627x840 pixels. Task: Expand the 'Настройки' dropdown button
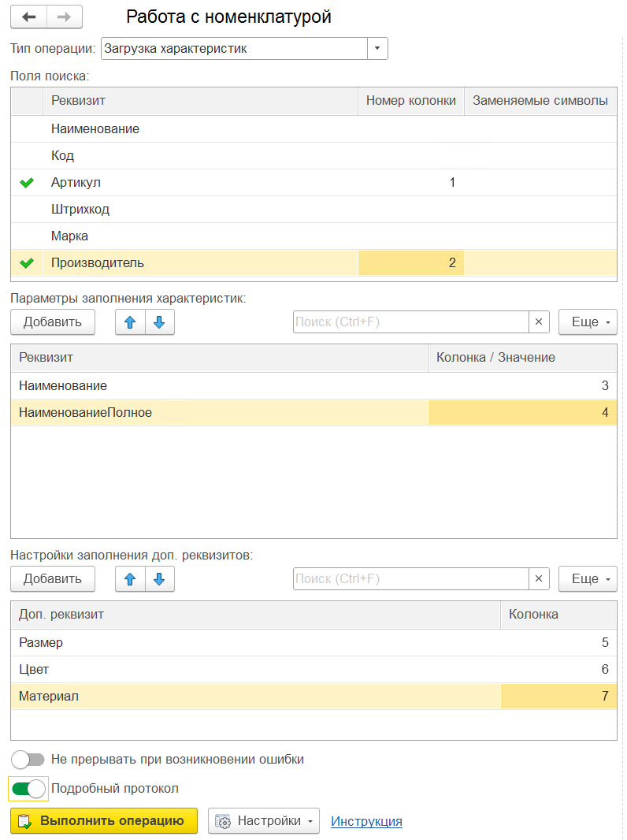pyautogui.click(x=263, y=821)
